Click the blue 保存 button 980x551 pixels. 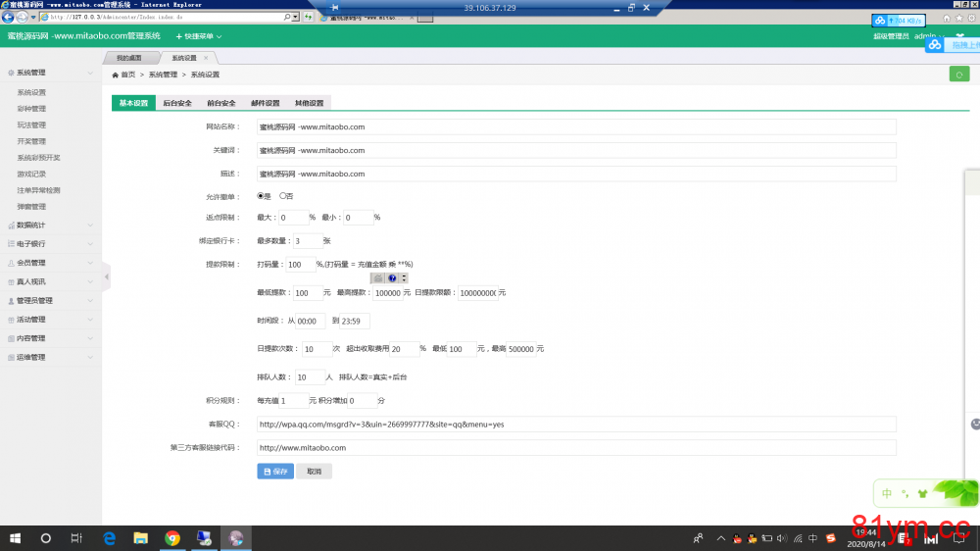(275, 472)
